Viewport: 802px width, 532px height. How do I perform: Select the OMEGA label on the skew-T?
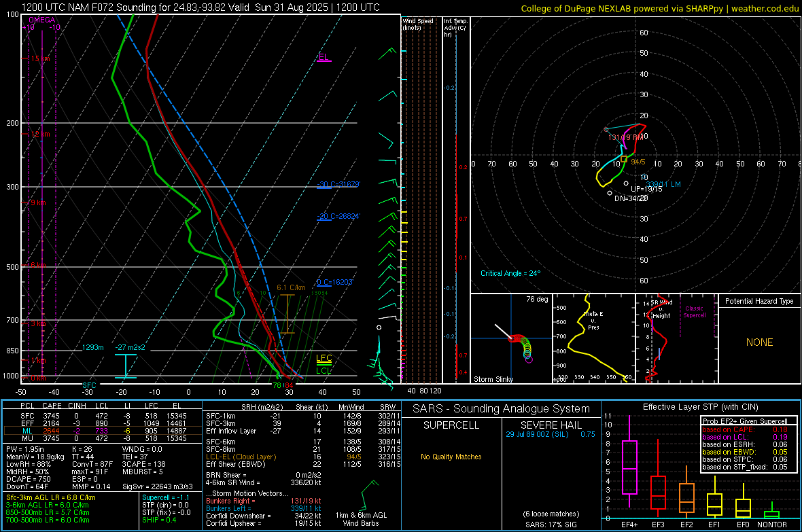click(x=42, y=20)
